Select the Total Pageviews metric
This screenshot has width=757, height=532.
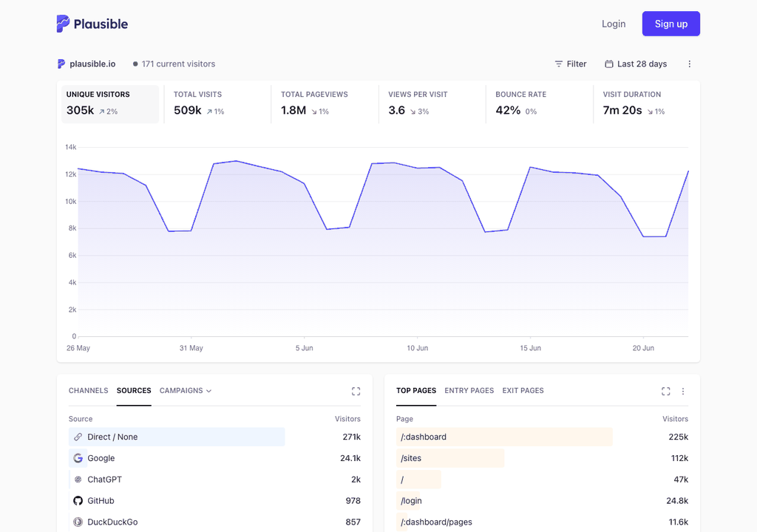(325, 104)
